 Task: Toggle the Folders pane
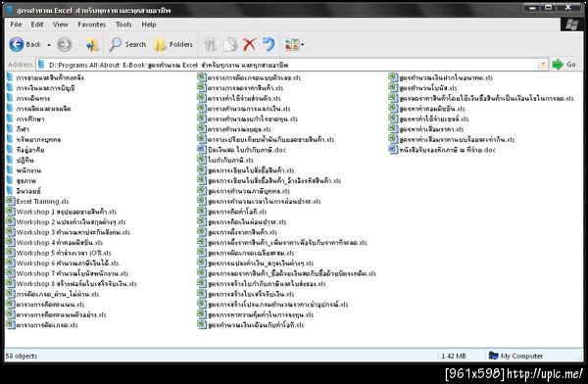(173, 44)
